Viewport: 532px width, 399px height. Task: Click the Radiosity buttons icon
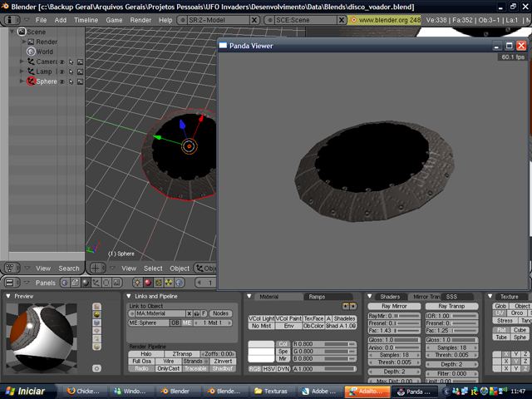coord(169,282)
